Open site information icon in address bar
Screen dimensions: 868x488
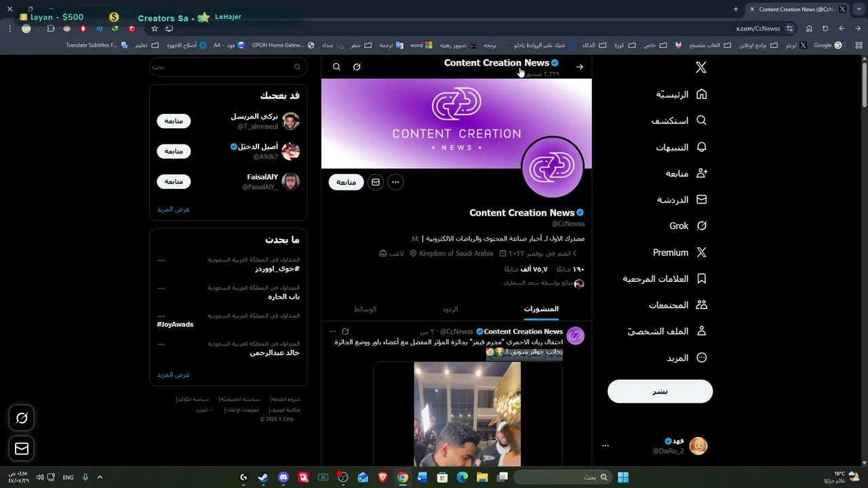click(x=789, y=28)
